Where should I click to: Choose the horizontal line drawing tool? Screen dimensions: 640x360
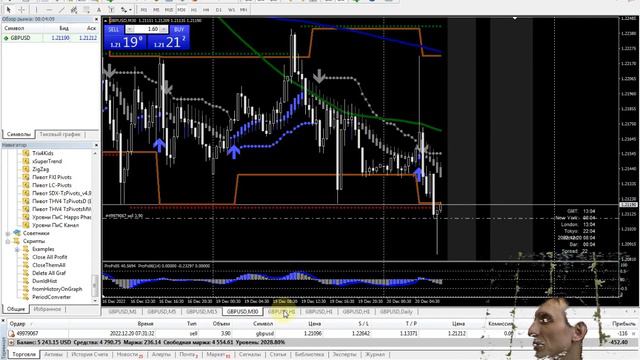click(49, 9)
